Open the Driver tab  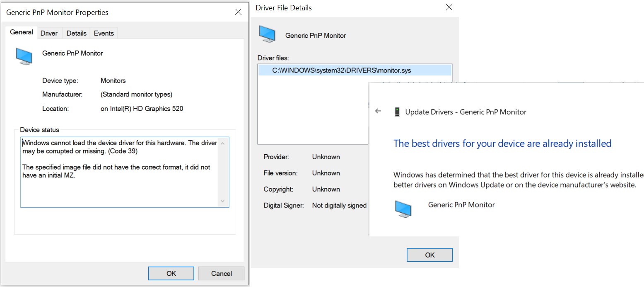click(x=49, y=33)
